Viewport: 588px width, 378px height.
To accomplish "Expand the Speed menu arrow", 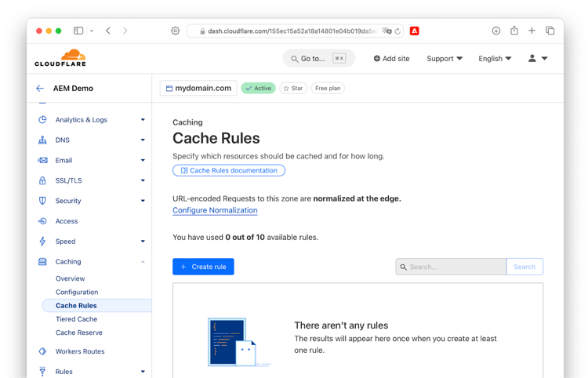I will (143, 241).
